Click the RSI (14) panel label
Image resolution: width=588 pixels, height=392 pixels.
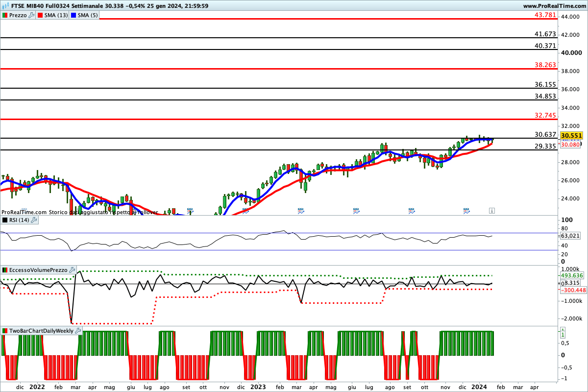(19, 220)
